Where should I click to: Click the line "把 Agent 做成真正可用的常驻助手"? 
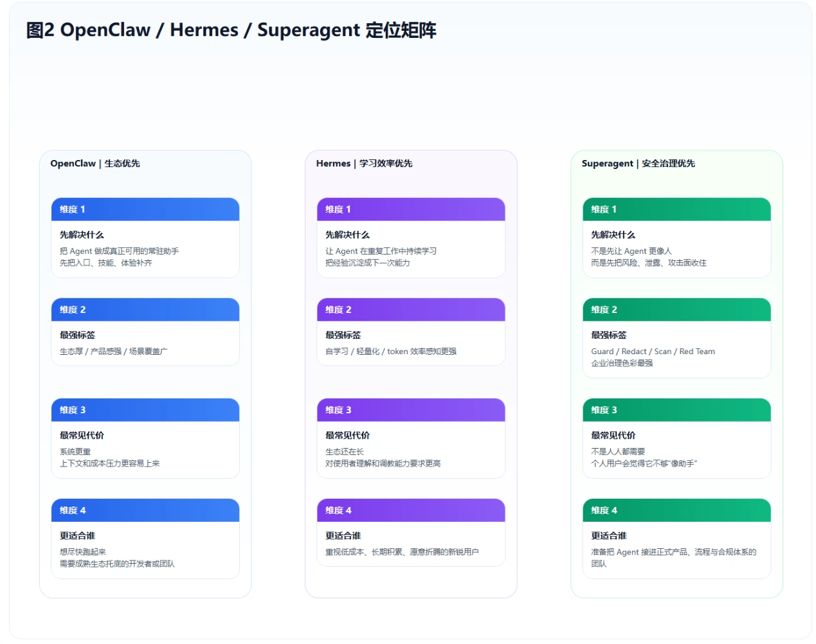119,251
